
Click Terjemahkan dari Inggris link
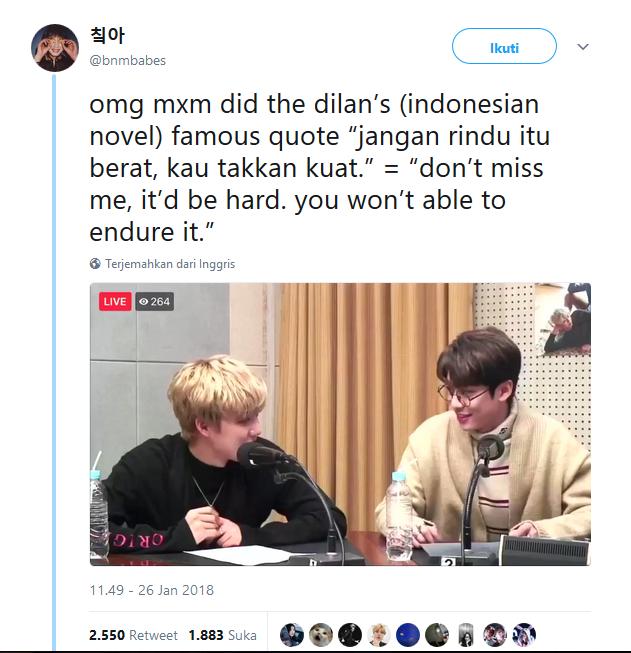tap(170, 264)
